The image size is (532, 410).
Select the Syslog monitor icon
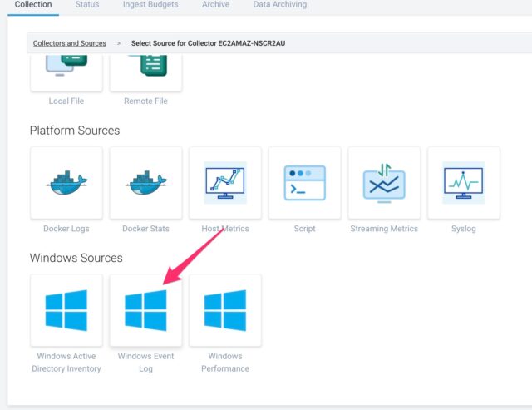pyautogui.click(x=464, y=183)
